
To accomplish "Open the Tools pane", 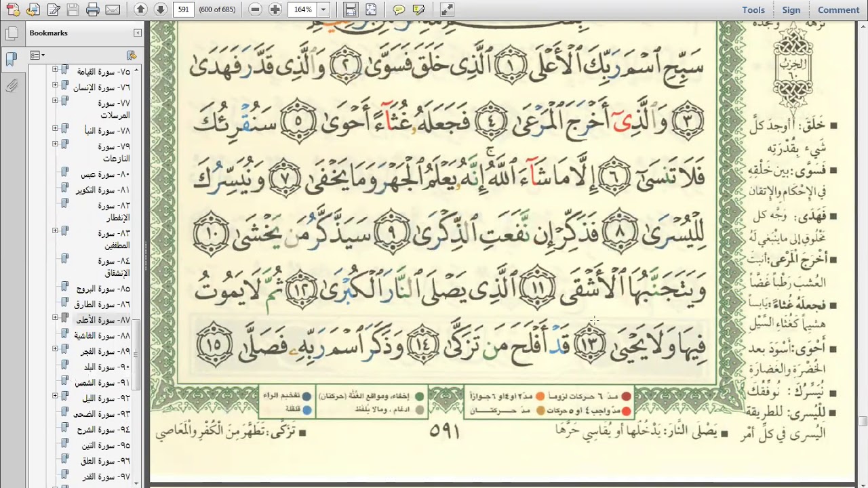I will [x=753, y=9].
